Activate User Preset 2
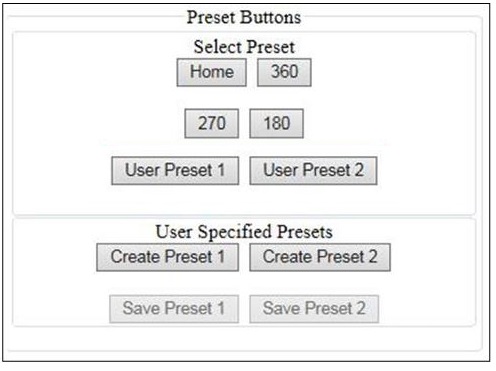496x371 pixels. click(313, 170)
